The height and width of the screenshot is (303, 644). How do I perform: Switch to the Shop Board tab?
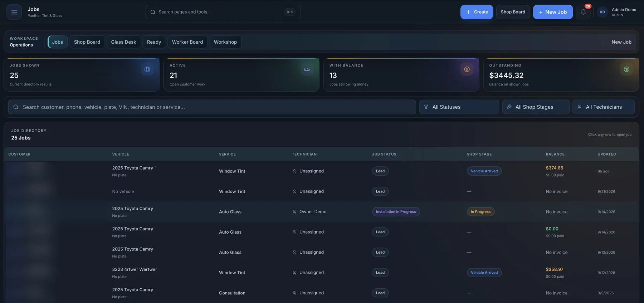tap(87, 42)
